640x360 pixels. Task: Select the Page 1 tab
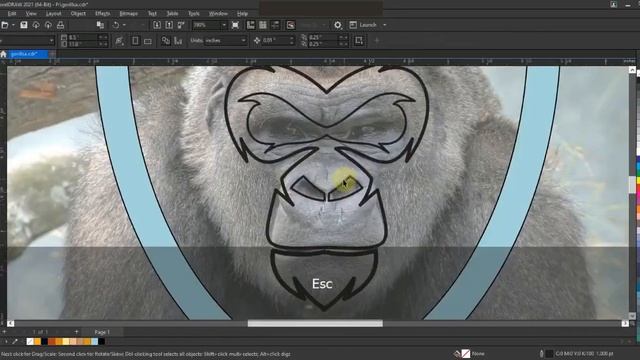click(102, 332)
